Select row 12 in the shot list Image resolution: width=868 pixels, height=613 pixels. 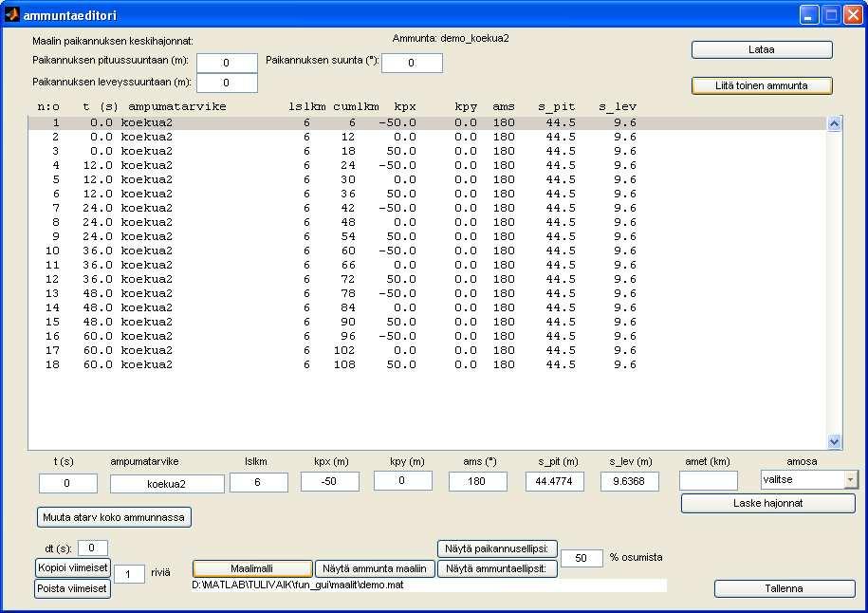point(426,280)
